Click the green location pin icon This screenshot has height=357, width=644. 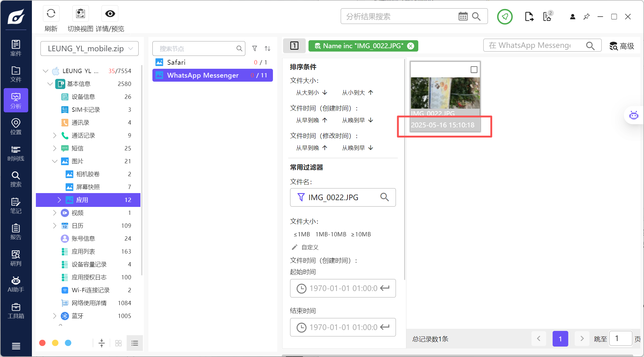click(x=505, y=17)
